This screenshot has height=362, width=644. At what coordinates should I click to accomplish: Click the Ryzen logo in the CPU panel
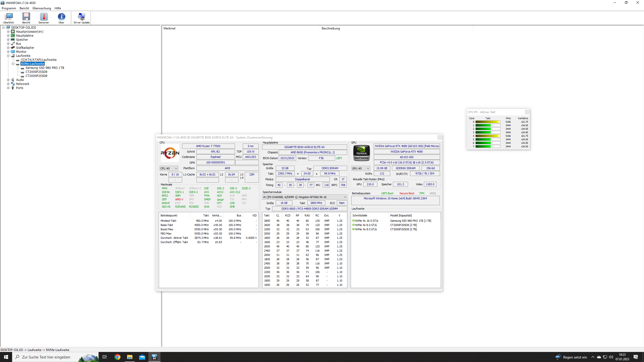[170, 153]
